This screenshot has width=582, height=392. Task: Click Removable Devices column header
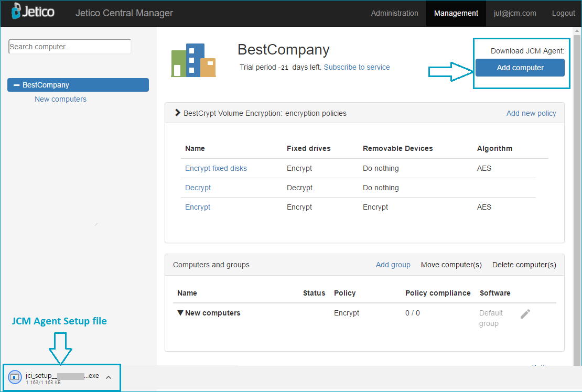pos(397,148)
